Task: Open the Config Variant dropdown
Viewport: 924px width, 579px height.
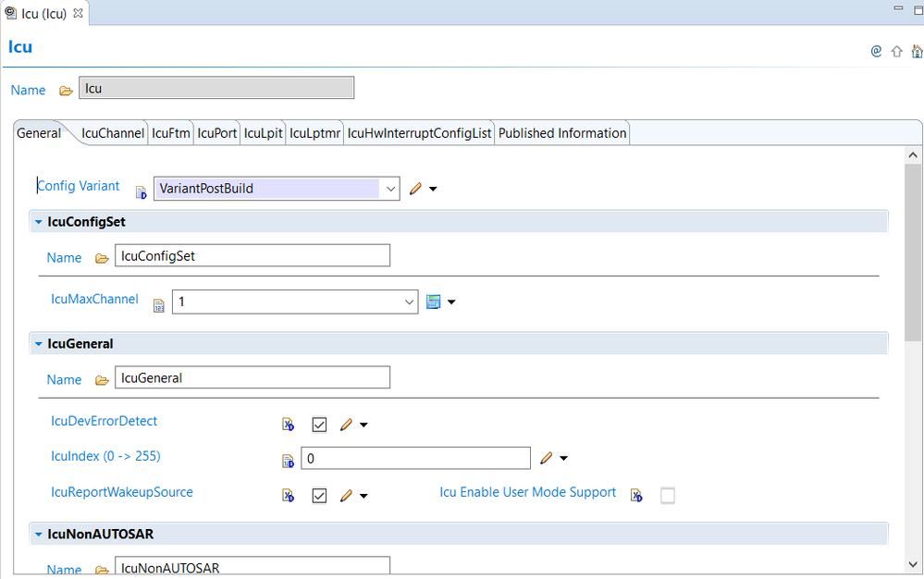Action: [x=390, y=189]
